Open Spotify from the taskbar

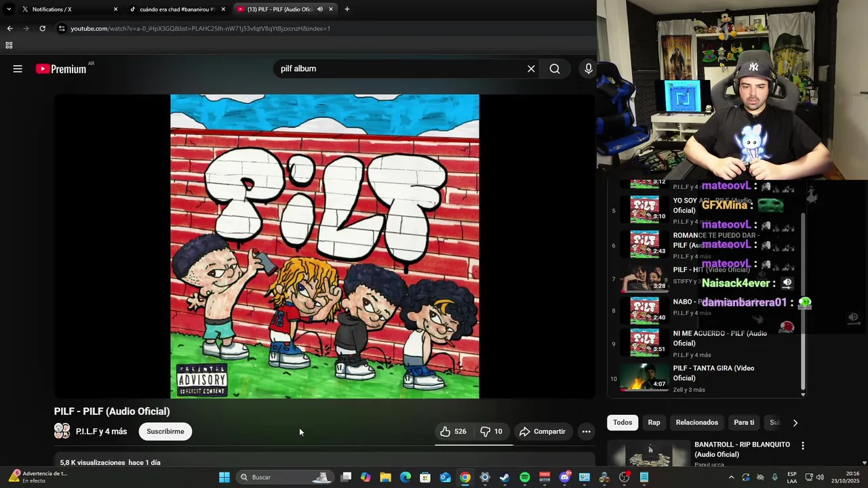525,477
